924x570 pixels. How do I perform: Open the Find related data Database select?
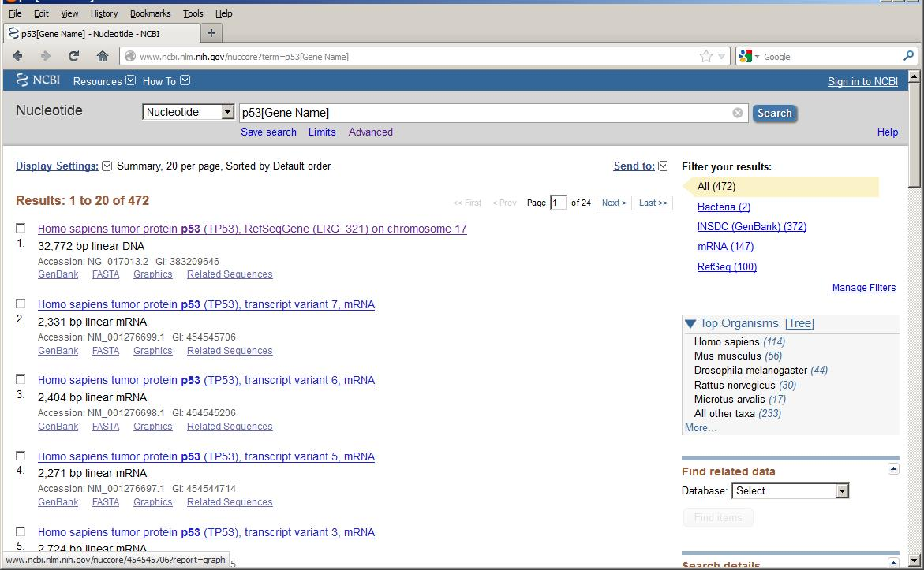pos(790,490)
